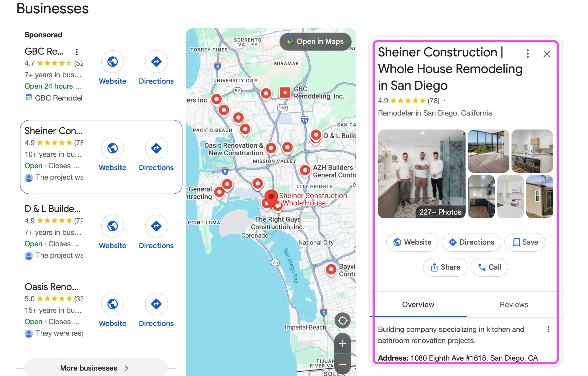Zoom out on the map
Viewport: 588px width, 376px height.
pyautogui.click(x=342, y=365)
